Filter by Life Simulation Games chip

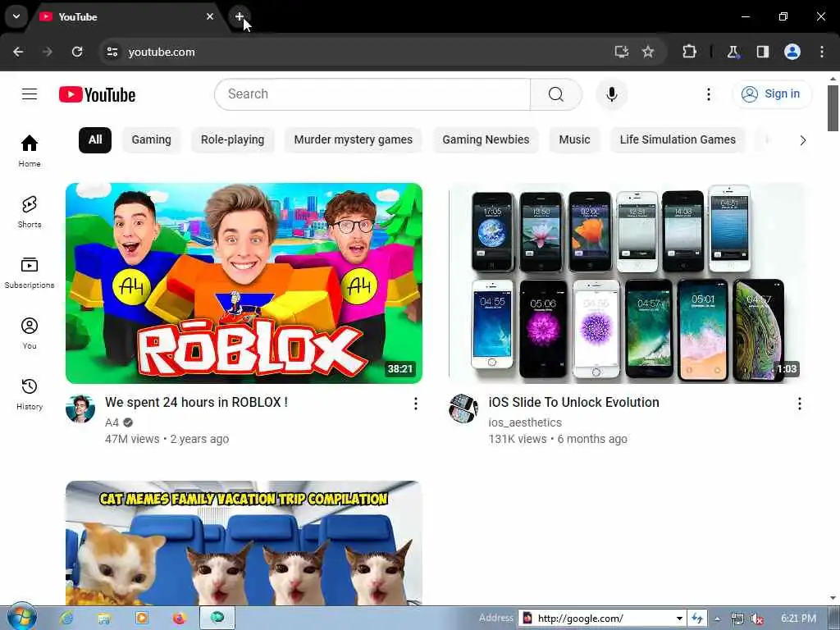pyautogui.click(x=678, y=139)
